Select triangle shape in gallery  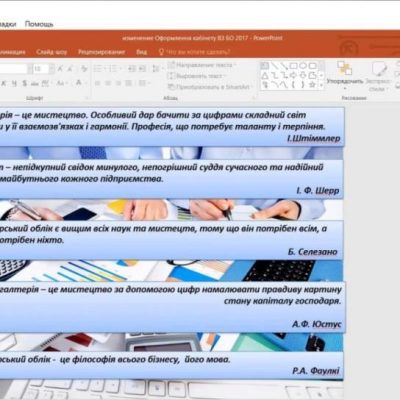264,76
